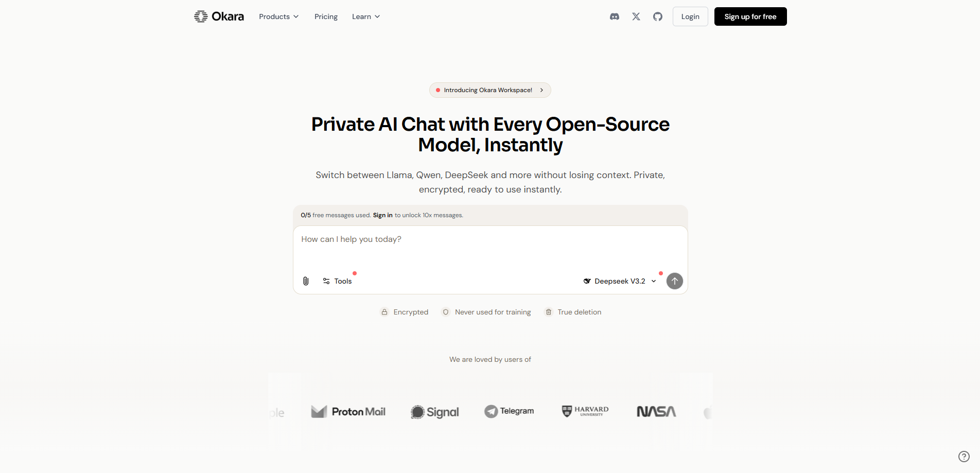Click the Telegram logo
This screenshot has width=980, height=473.
coord(509,411)
